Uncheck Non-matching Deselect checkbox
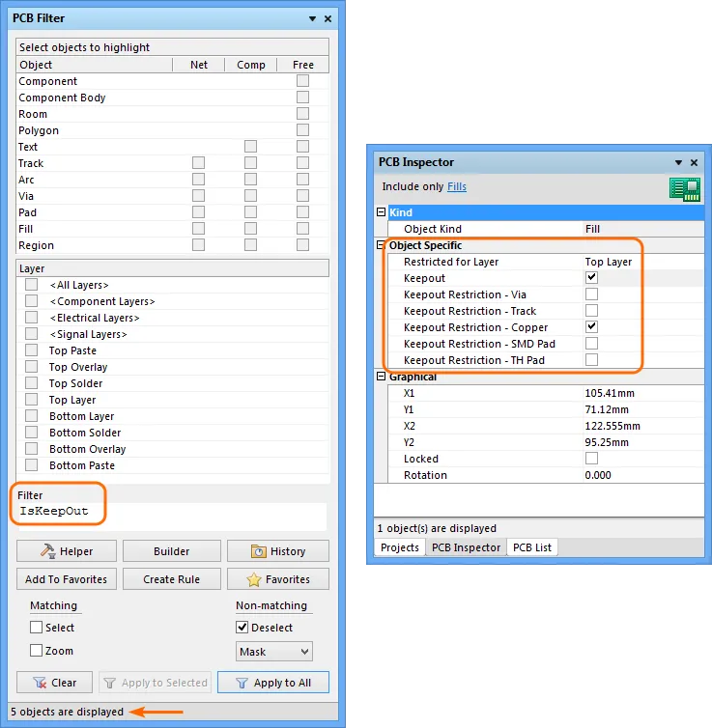Image resolution: width=712 pixels, height=728 pixels. pyautogui.click(x=242, y=628)
